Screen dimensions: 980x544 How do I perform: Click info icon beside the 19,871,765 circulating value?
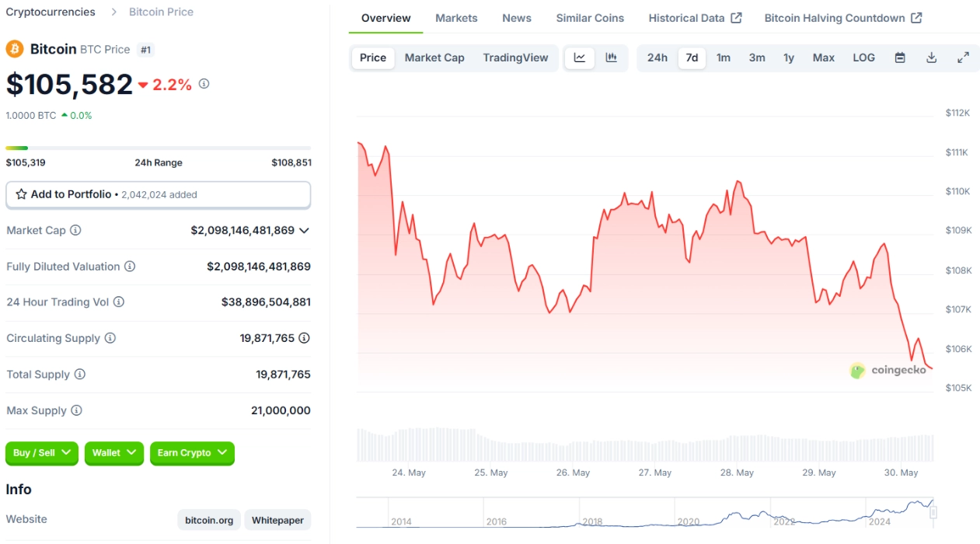pyautogui.click(x=305, y=338)
